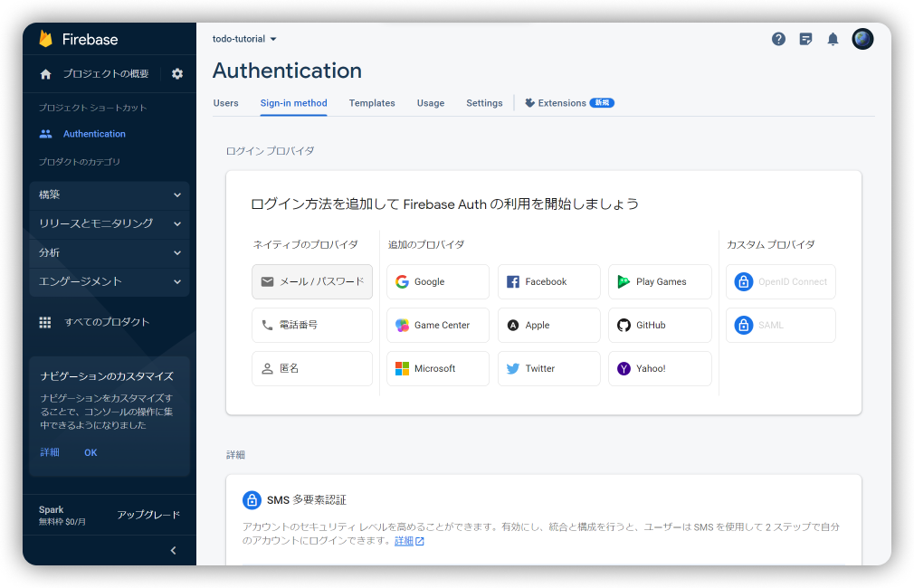Click the Extensions puzzle icon
914x588 pixels.
529,102
